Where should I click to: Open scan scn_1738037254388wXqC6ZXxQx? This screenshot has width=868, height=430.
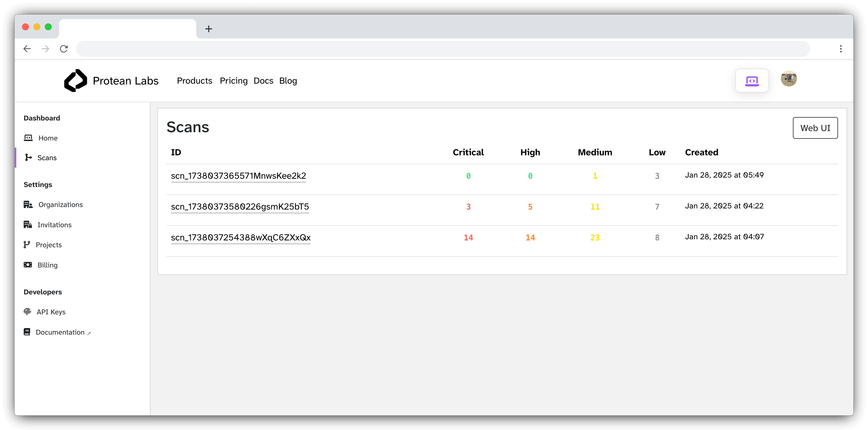point(241,238)
